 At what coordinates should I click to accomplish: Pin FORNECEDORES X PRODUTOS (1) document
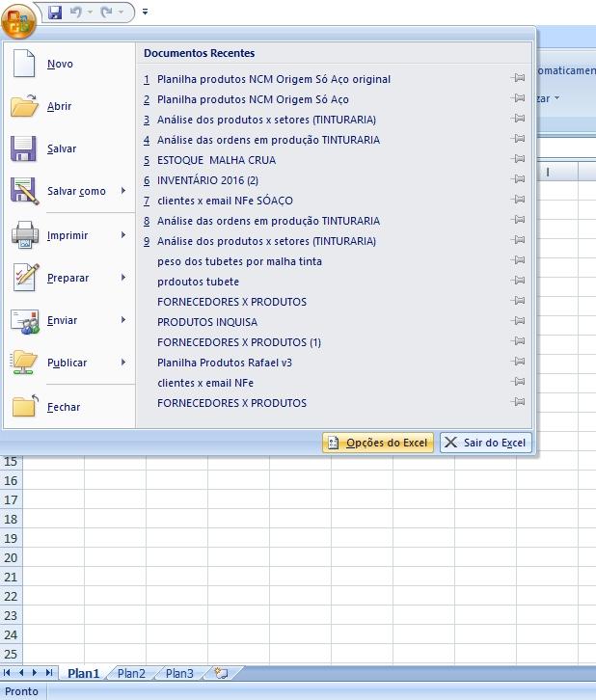[x=518, y=341]
